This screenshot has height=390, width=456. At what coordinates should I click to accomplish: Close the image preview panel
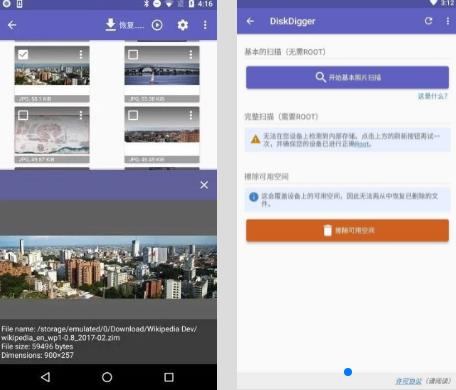204,185
